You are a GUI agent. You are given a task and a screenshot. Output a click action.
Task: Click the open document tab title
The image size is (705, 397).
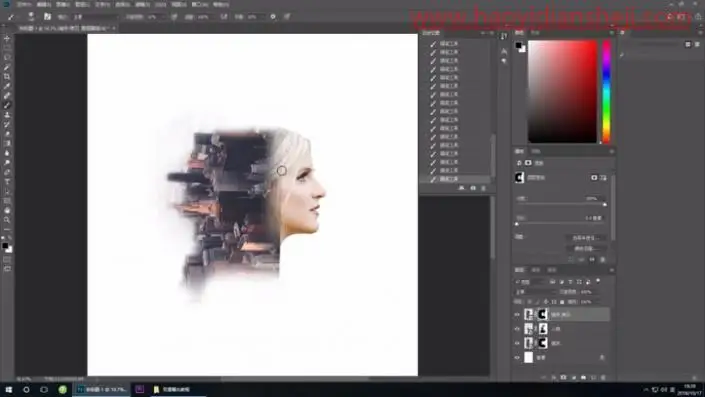pos(63,28)
